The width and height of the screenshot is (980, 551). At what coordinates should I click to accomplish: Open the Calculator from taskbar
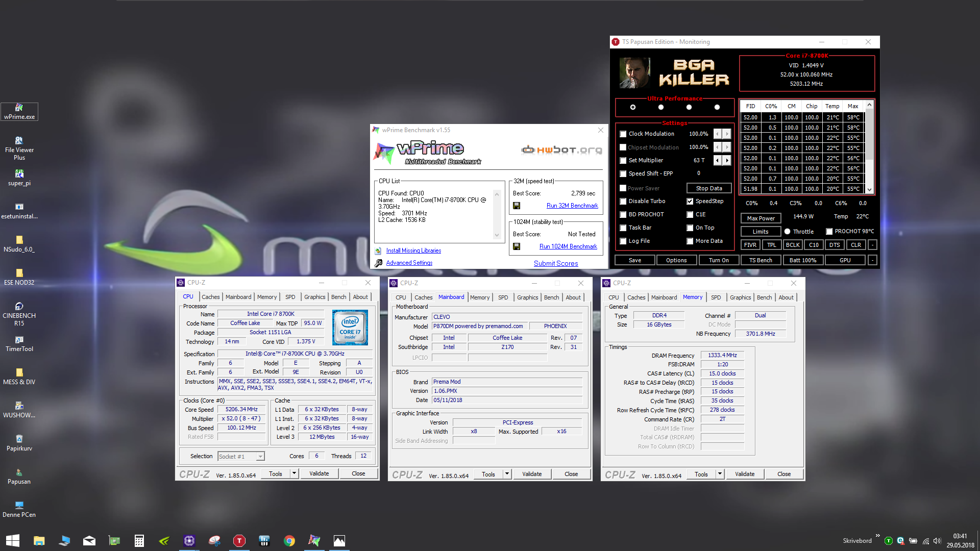point(139,541)
